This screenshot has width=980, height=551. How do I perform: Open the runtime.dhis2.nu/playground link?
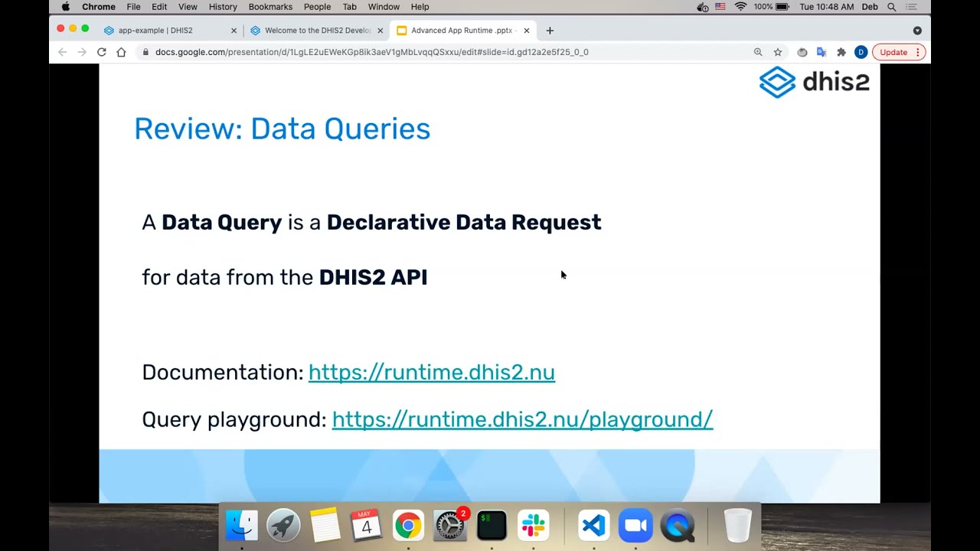[x=522, y=419]
